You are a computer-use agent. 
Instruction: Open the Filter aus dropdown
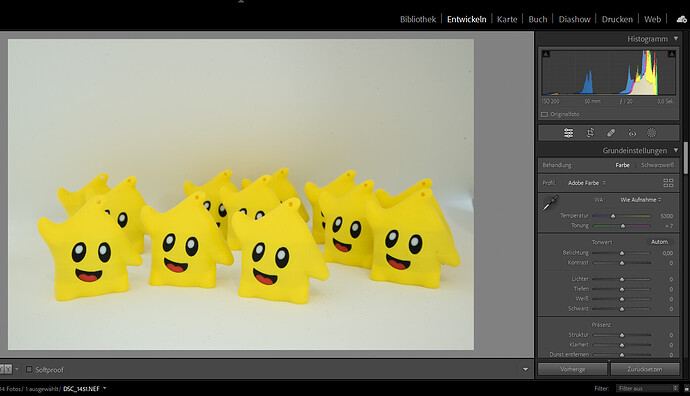648,389
